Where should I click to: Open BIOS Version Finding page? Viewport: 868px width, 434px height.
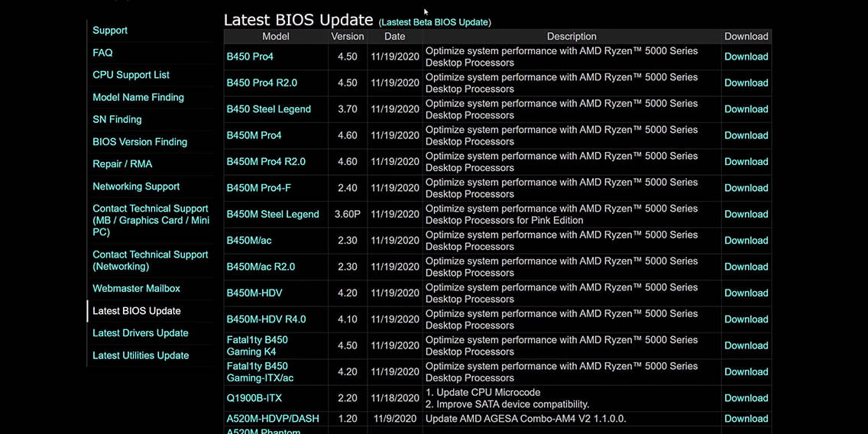click(x=140, y=141)
